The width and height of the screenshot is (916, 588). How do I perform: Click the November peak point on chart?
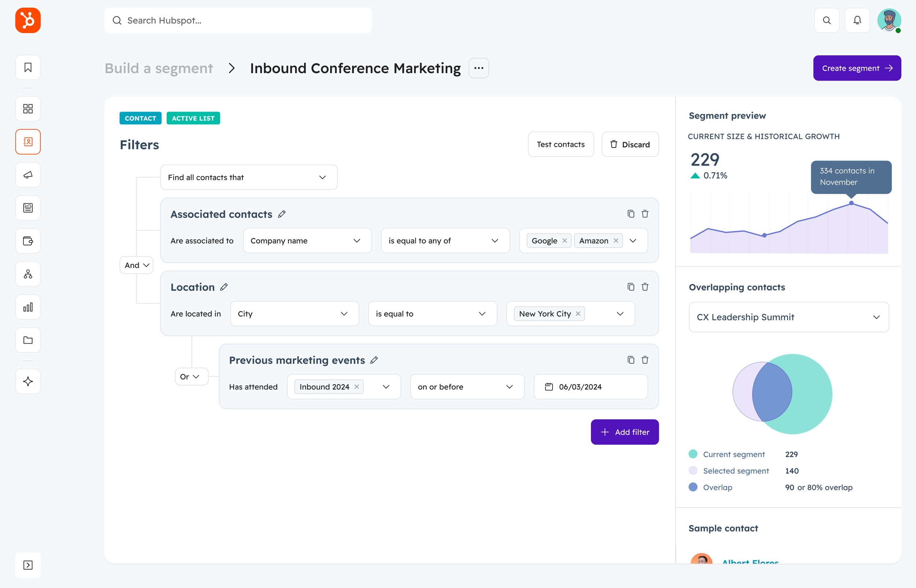click(x=851, y=203)
